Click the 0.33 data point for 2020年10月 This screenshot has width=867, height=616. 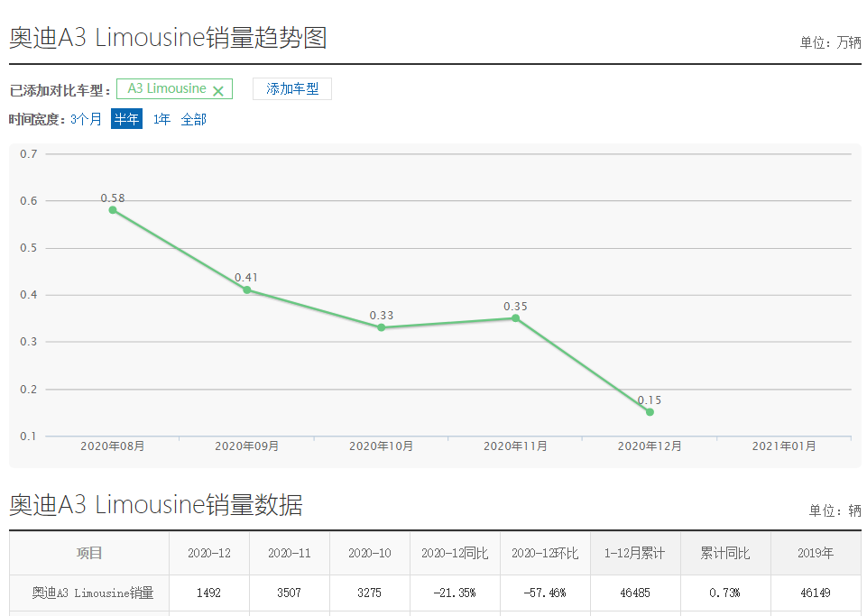(x=382, y=327)
